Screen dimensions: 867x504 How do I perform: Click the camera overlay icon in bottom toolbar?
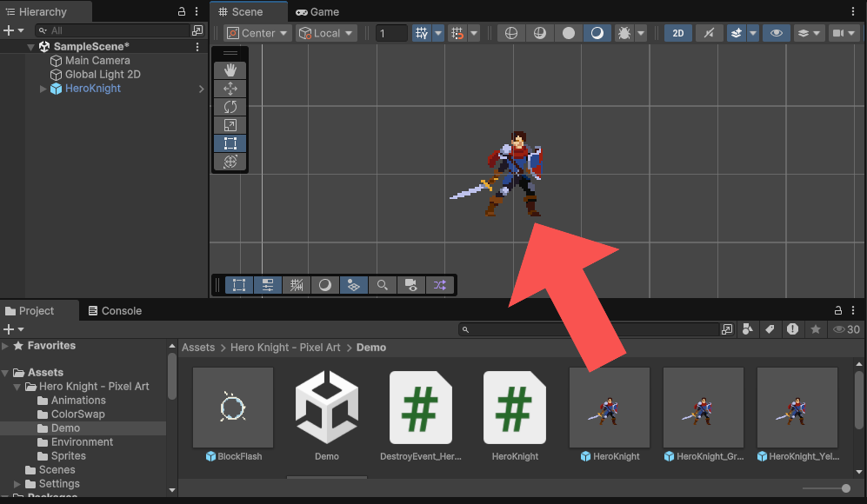tap(410, 285)
